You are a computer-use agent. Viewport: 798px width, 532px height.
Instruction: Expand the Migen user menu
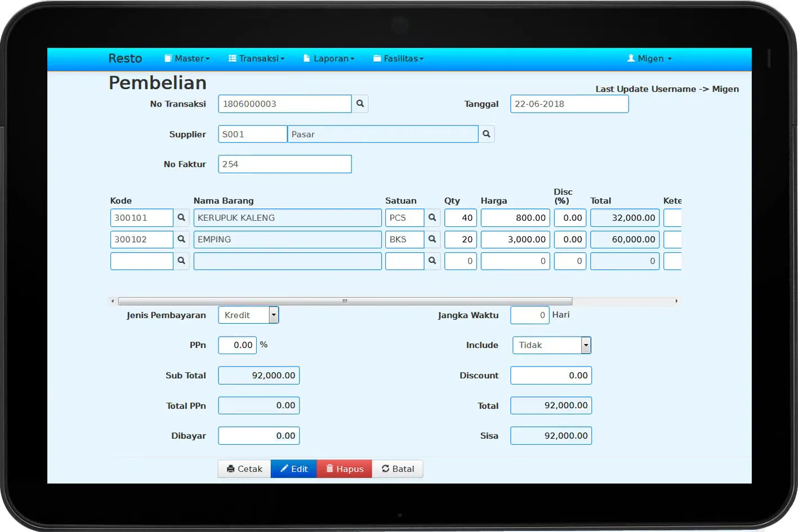(649, 59)
